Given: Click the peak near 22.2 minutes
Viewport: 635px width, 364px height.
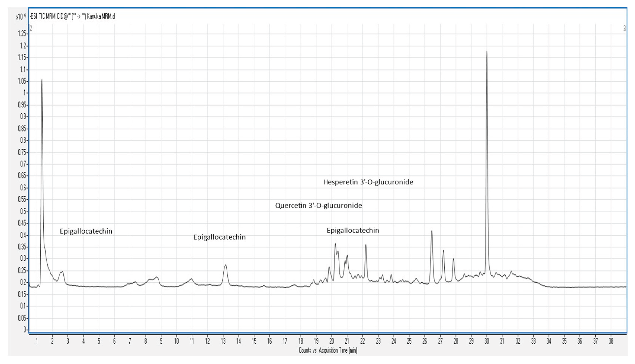Looking at the screenshot, I should click(x=366, y=245).
